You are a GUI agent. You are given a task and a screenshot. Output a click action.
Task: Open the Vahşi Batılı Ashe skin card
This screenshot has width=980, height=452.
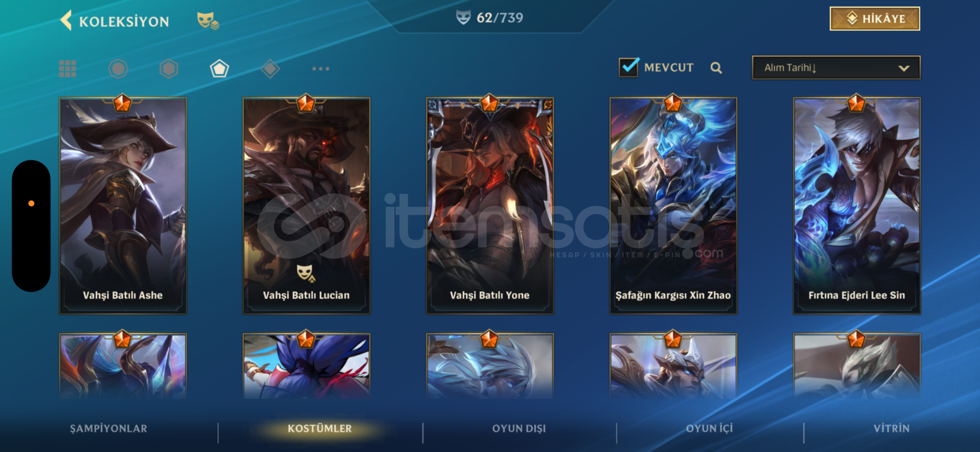(x=123, y=205)
